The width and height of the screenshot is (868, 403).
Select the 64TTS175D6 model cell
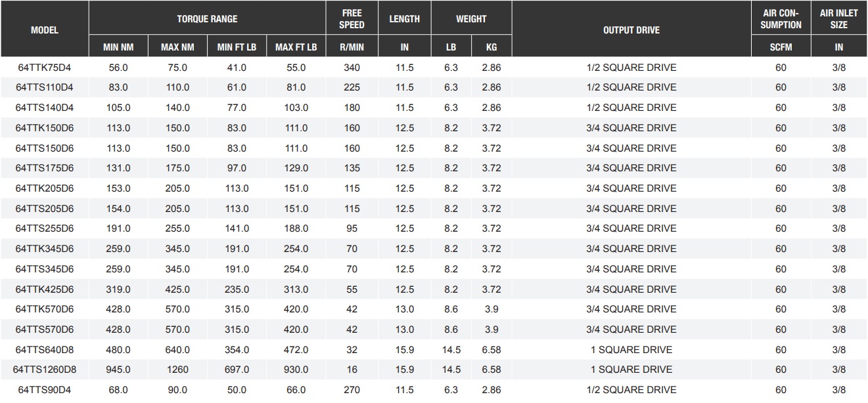coord(45,168)
